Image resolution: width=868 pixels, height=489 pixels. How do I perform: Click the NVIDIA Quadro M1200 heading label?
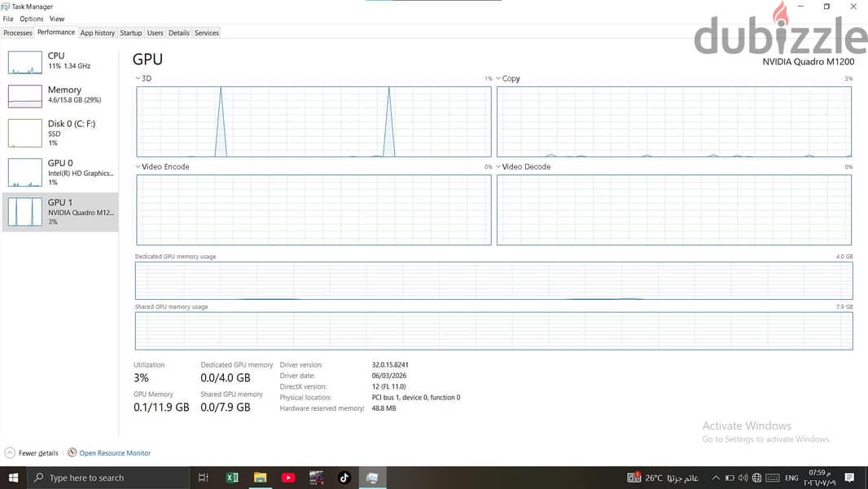(x=808, y=61)
